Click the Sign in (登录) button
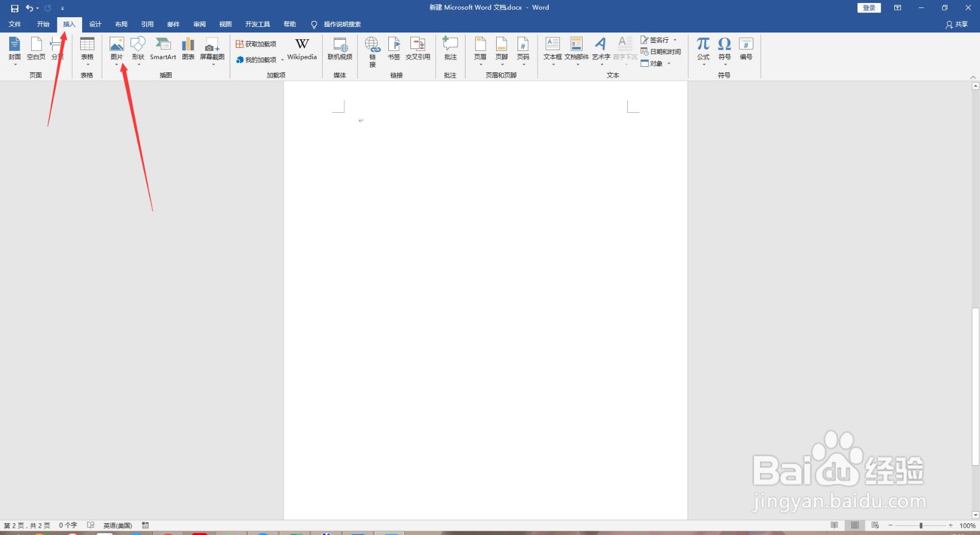This screenshot has height=535, width=980. click(x=869, y=8)
